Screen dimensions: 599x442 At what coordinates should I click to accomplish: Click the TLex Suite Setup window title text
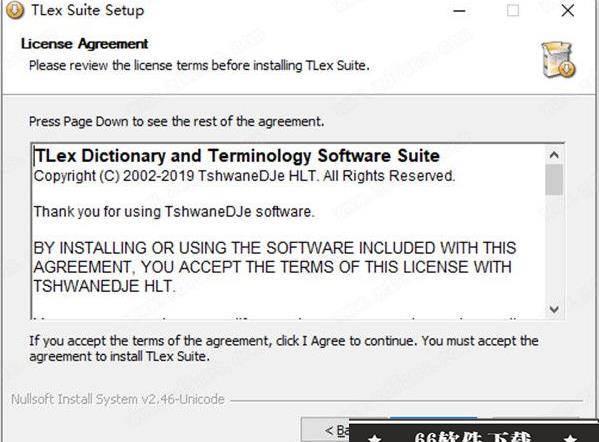pos(87,10)
